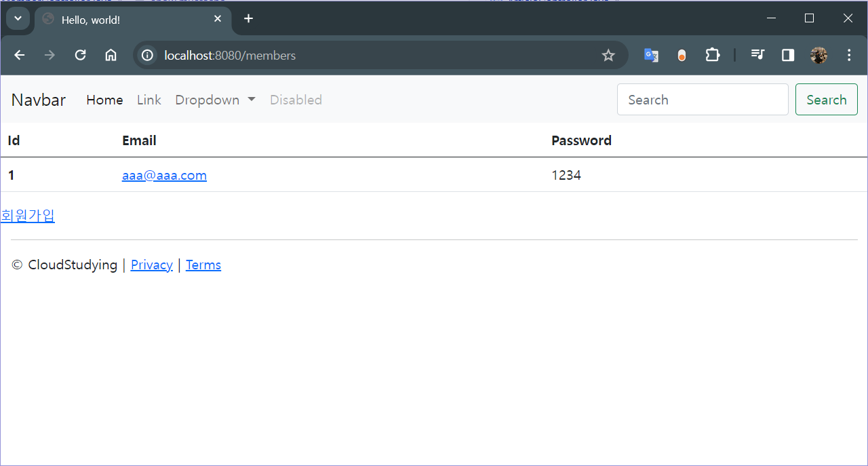Open the Extensions puzzle piece menu
This screenshot has width=868, height=466.
(x=712, y=56)
